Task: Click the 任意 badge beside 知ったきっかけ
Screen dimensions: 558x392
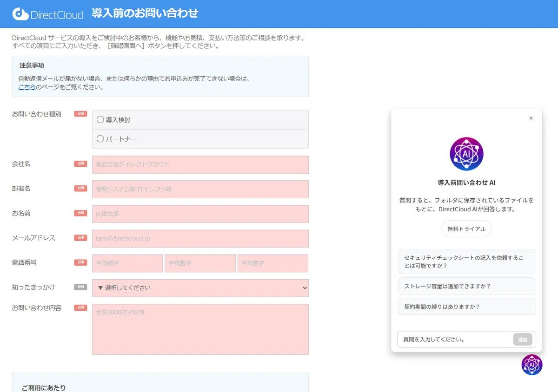Action: [80, 287]
